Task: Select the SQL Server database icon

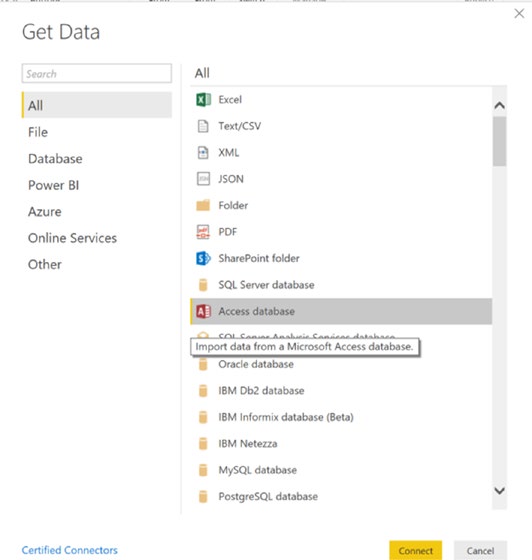Action: [203, 285]
